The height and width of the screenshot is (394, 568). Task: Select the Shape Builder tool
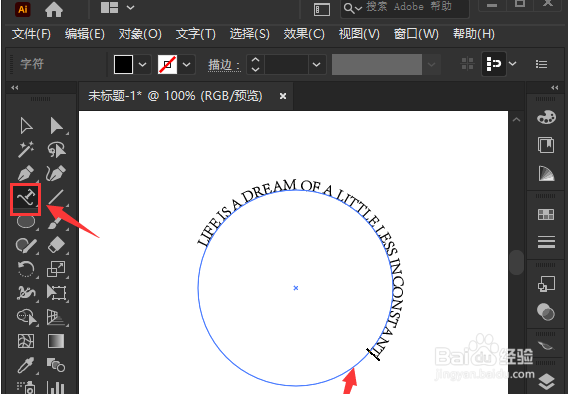(26, 317)
